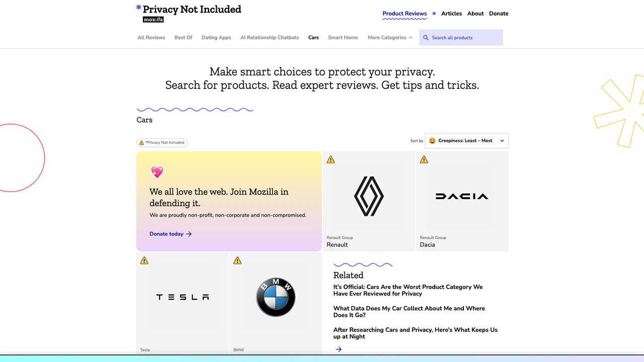Open the Dacia product name link

click(427, 245)
